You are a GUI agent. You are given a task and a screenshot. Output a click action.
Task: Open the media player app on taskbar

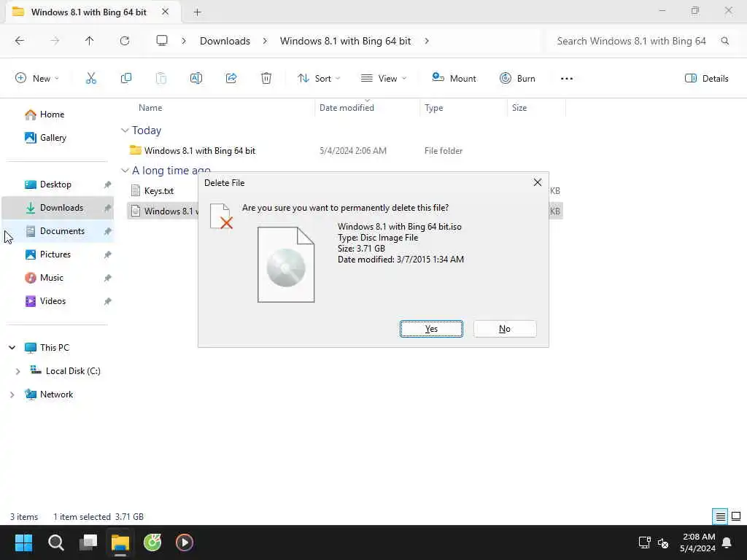[x=185, y=542]
